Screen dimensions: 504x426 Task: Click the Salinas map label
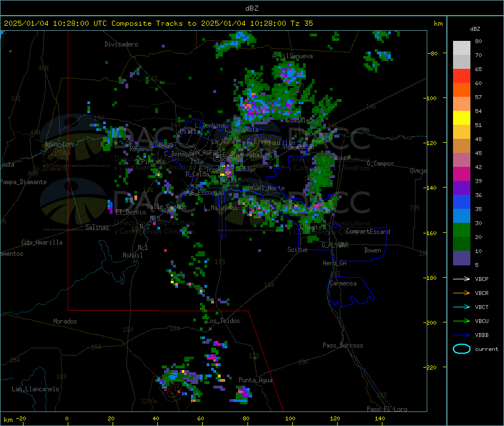coord(97,227)
